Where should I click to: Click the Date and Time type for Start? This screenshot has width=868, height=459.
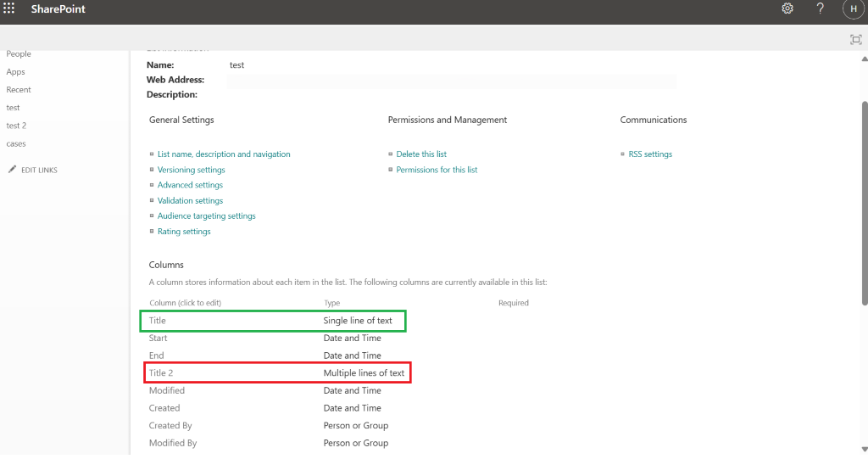point(352,339)
